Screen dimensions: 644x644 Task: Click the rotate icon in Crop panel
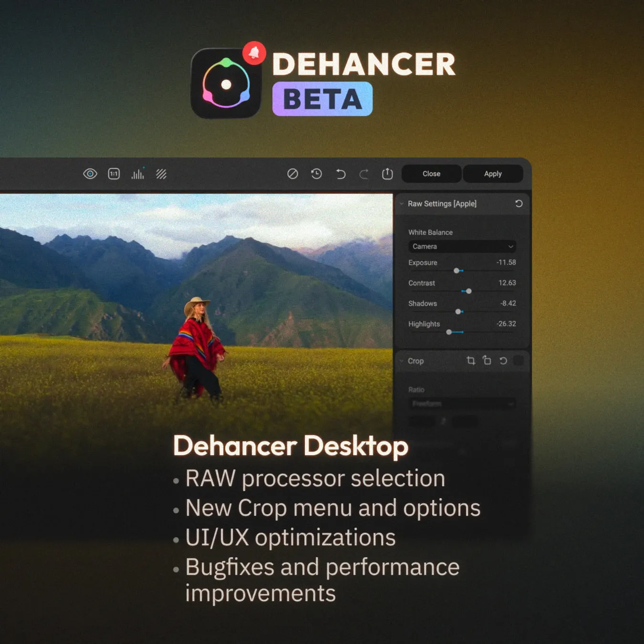[x=487, y=361]
